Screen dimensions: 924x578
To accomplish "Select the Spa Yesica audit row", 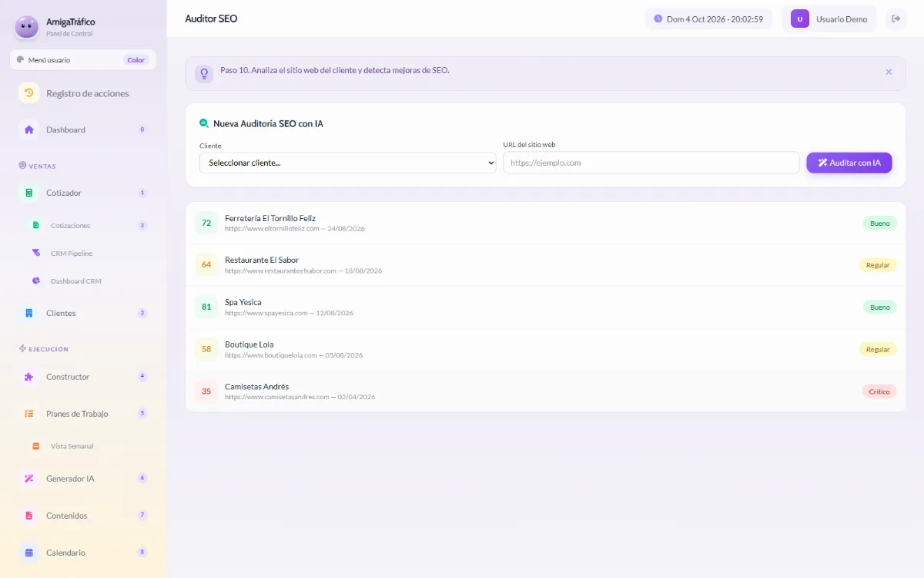I will (546, 307).
